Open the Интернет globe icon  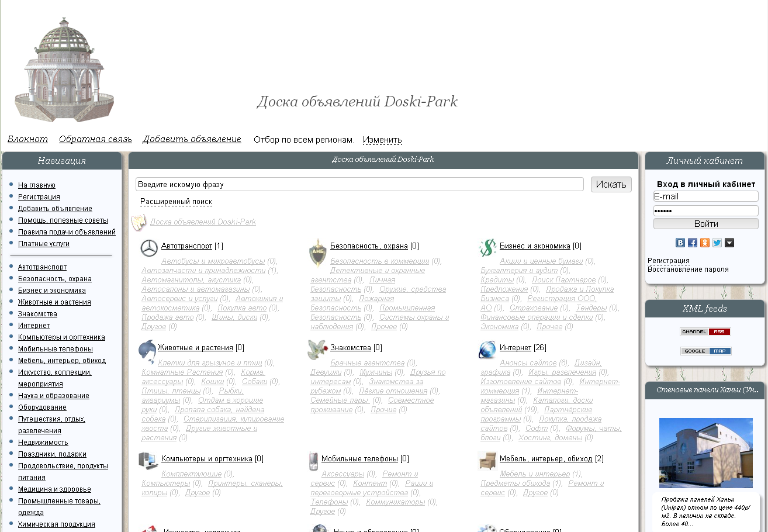click(487, 350)
